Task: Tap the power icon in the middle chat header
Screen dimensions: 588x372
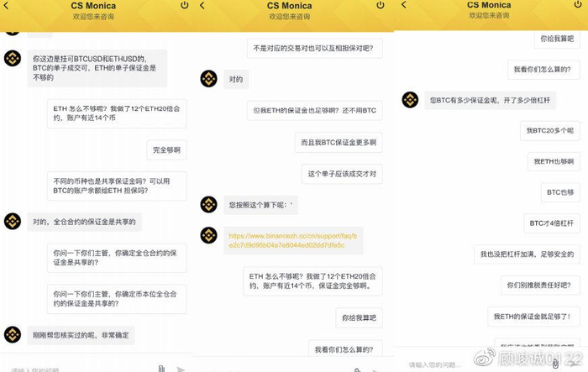Action: point(381,5)
